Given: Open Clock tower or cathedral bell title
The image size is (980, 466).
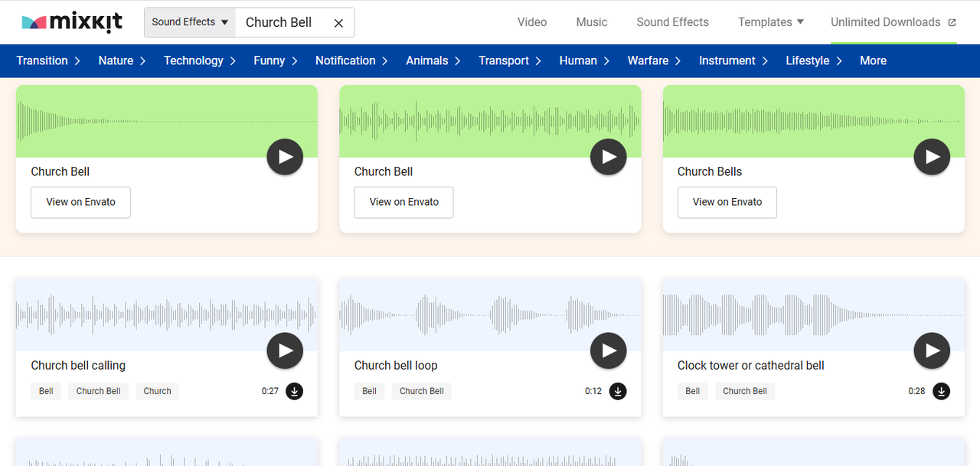Looking at the screenshot, I should click(x=751, y=366).
